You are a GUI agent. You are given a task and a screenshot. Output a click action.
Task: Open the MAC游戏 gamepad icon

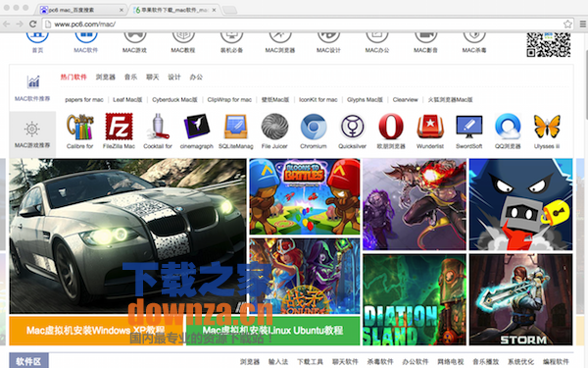pyautogui.click(x=134, y=37)
